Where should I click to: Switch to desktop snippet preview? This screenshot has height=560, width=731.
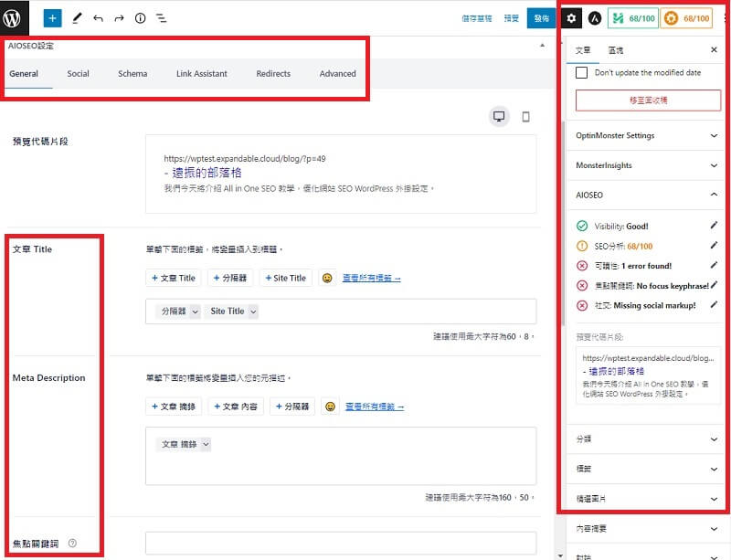499,116
